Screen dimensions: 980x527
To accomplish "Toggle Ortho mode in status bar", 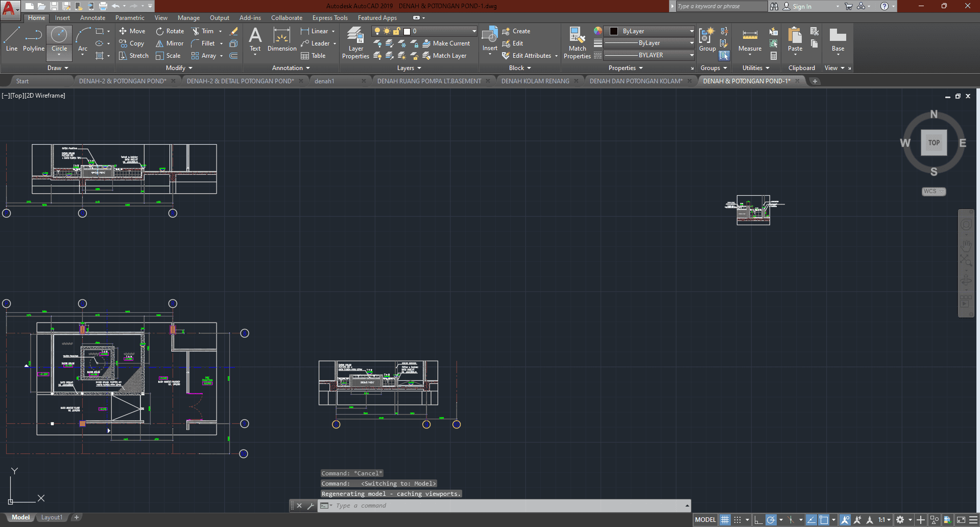I will [758, 520].
